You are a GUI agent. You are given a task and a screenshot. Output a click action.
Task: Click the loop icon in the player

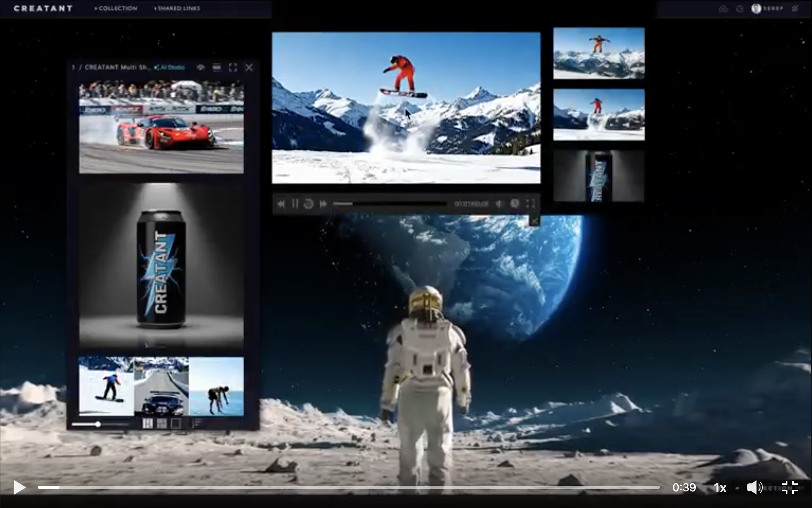pos(308,204)
